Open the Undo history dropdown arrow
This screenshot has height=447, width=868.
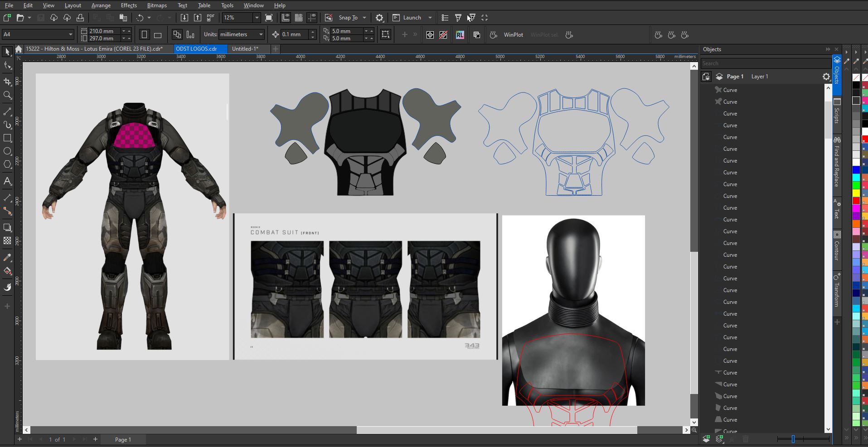149,18
